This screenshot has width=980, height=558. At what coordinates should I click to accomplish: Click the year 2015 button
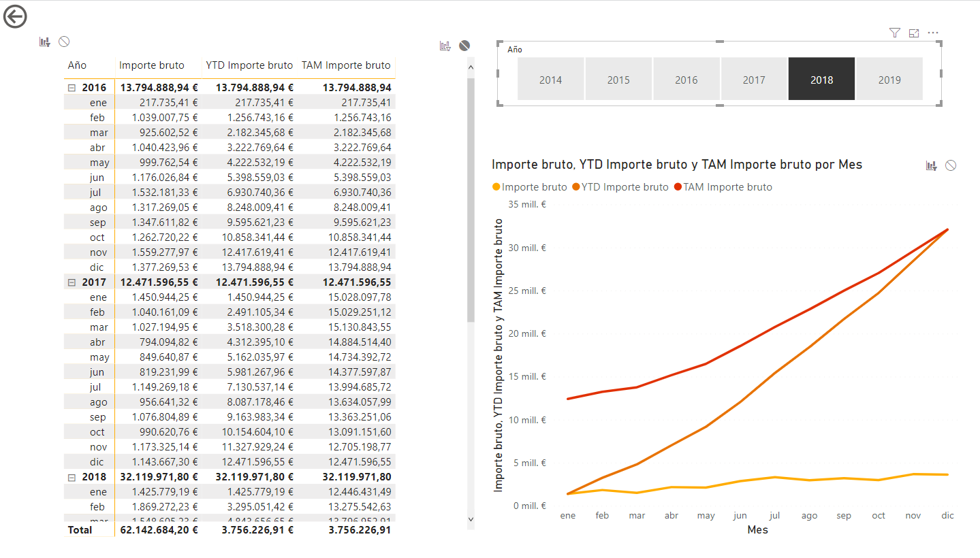coord(618,78)
